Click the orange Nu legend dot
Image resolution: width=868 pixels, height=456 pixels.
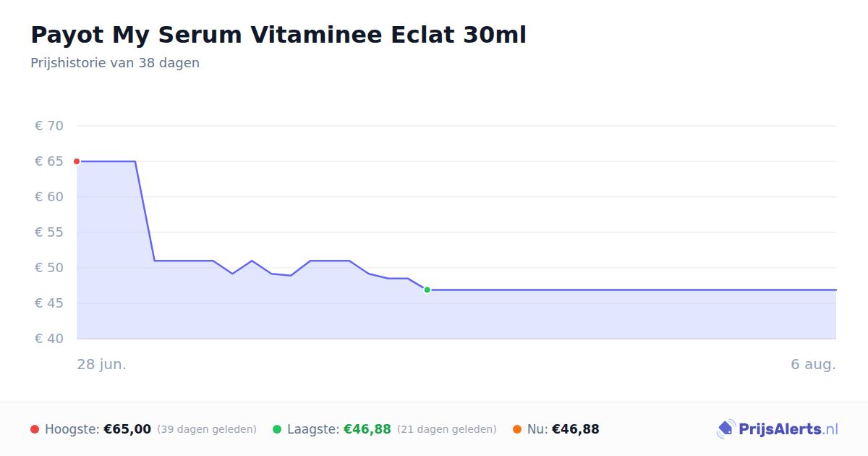[517, 429]
